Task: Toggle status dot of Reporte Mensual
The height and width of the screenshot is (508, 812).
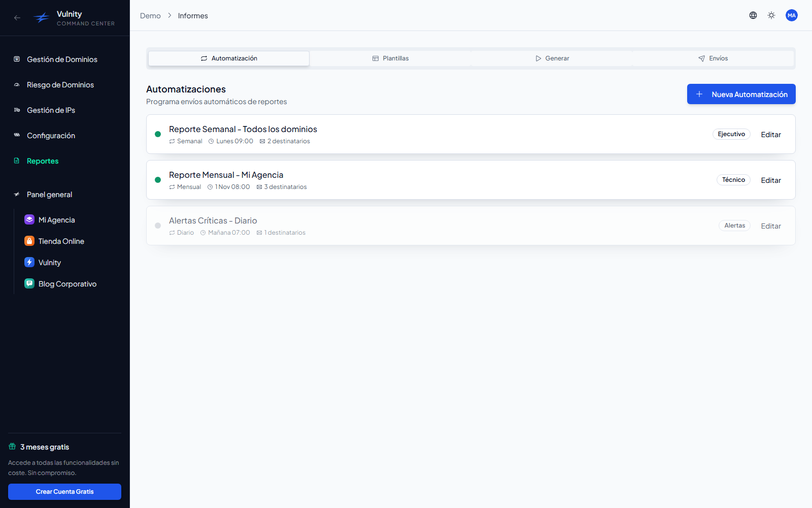Action: pos(158,180)
